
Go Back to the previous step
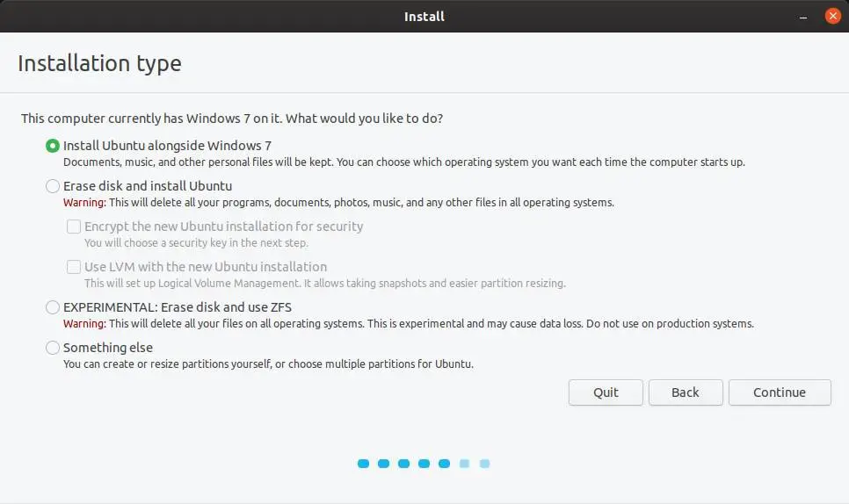(686, 392)
